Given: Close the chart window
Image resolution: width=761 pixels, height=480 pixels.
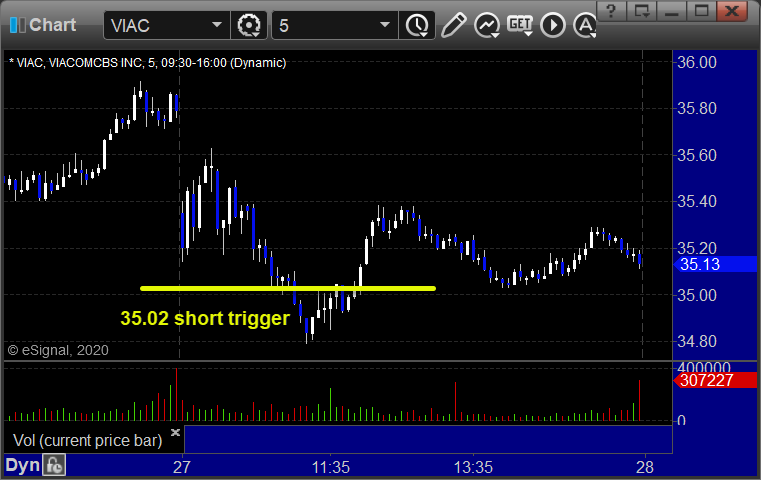Looking at the screenshot, I should click(x=732, y=11).
